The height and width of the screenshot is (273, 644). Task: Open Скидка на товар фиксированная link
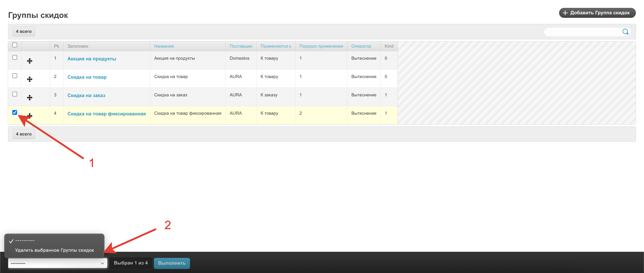tap(106, 114)
